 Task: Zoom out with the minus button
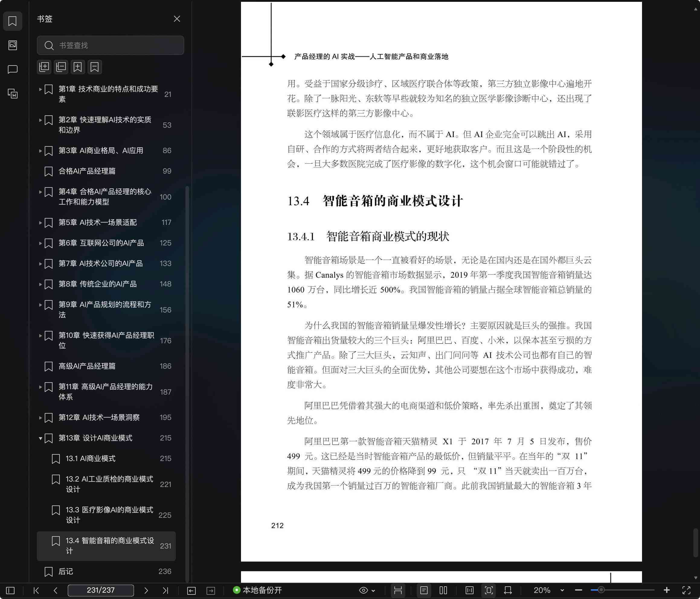578,590
